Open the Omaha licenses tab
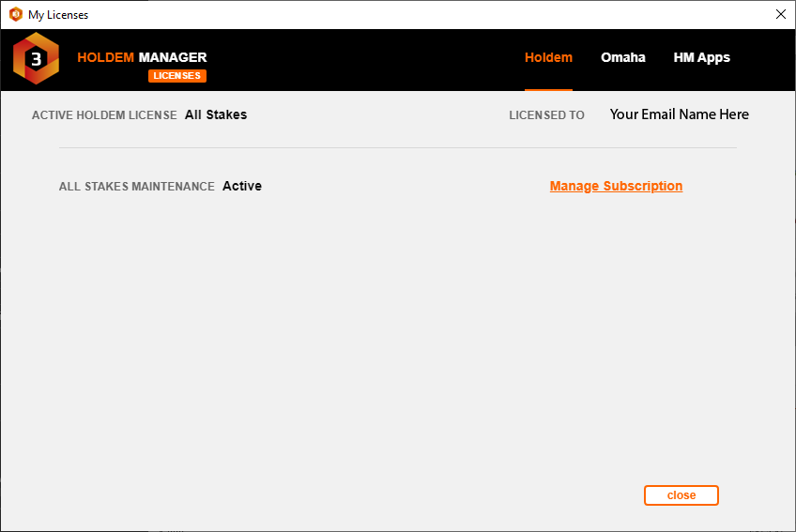This screenshot has width=796, height=532. point(623,57)
